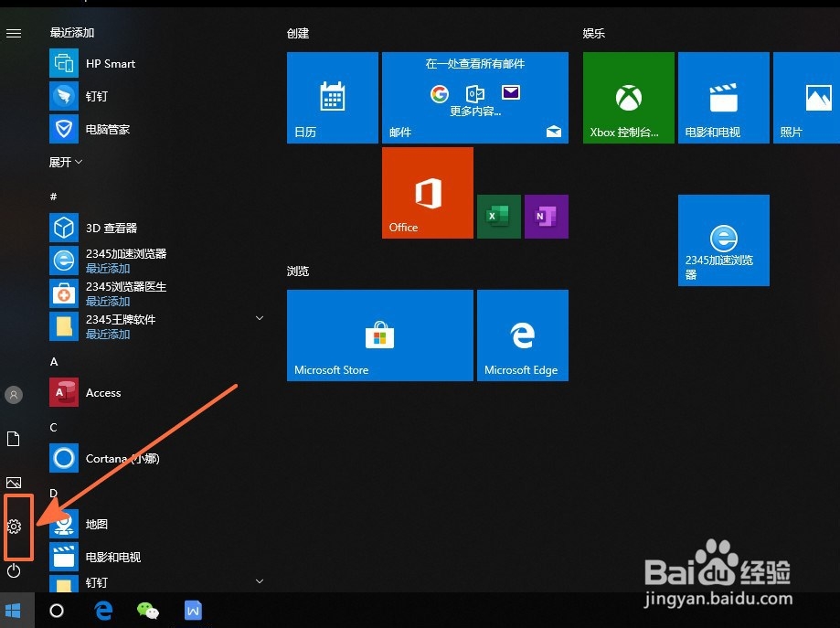This screenshot has width=840, height=628.
Task: Click the 创建 tile group header
Action: 298,33
